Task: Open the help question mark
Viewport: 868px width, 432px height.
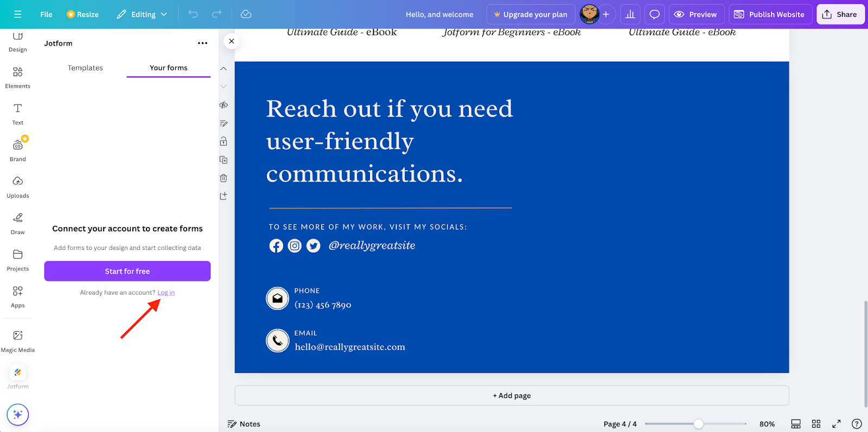Action: coord(857,424)
